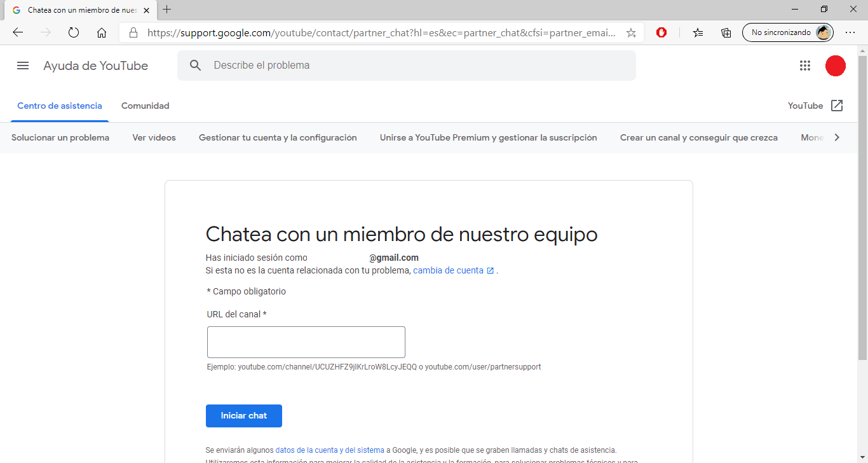Open Unirse a YouTube Premium category
868x463 pixels.
[x=489, y=137]
